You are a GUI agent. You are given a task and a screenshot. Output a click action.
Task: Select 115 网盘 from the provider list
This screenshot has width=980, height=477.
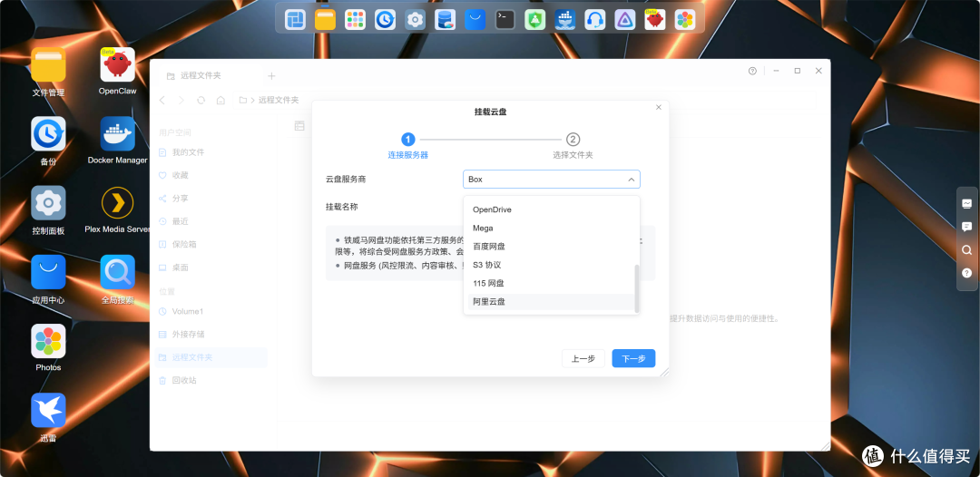pos(552,284)
